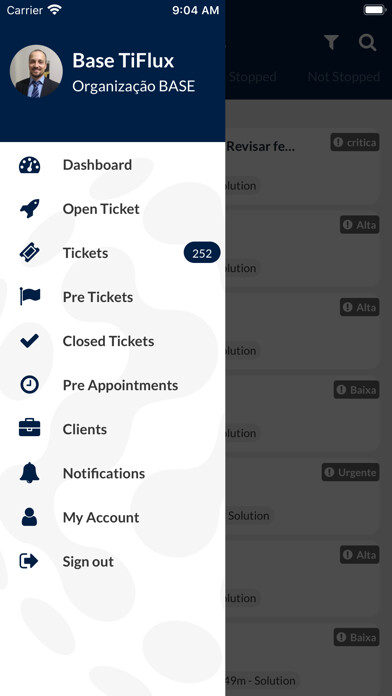Tap the rocket icon for Open Ticket
392x696 pixels.
tap(29, 209)
